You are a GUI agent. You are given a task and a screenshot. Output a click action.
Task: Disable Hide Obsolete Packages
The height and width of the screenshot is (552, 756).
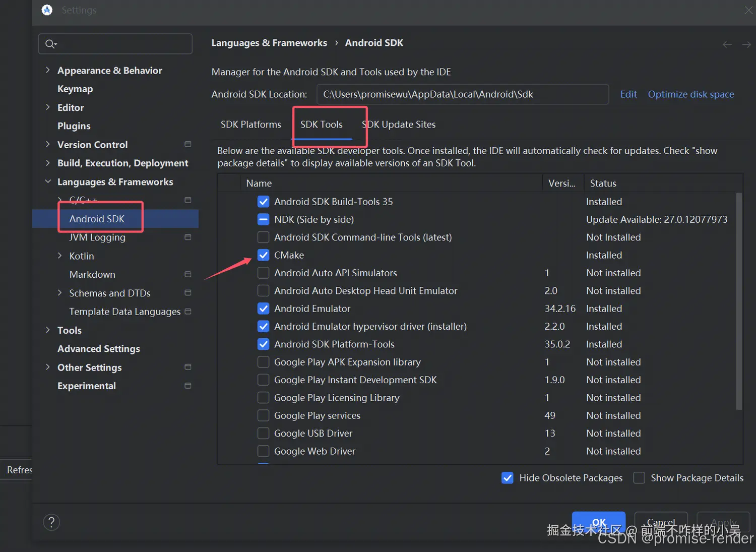[x=508, y=478]
